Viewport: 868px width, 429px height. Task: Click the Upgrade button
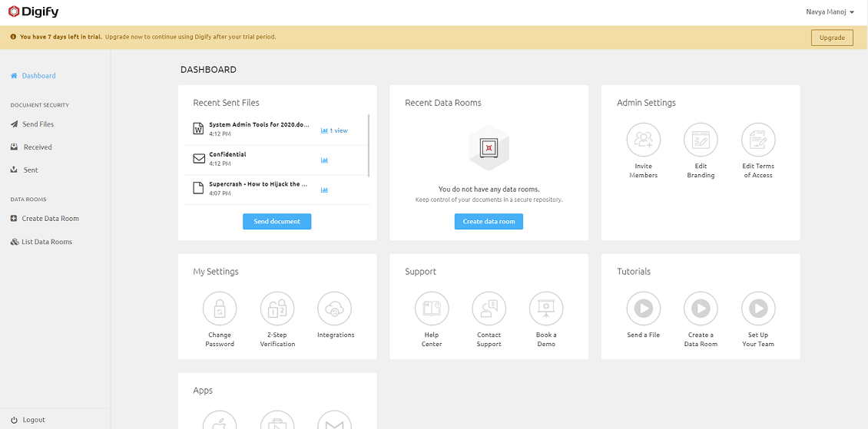point(832,38)
